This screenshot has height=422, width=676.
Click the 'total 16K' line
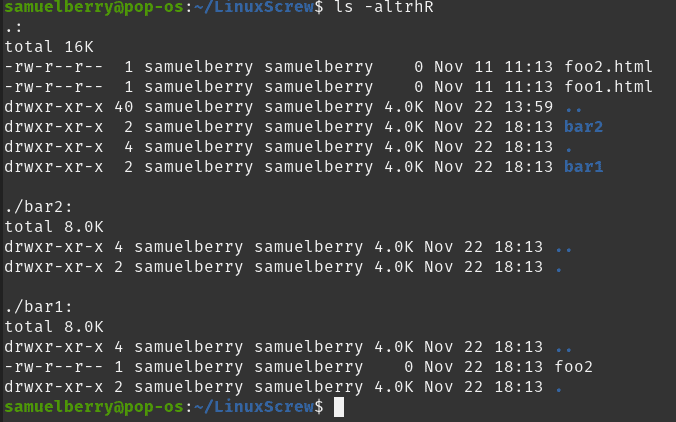(x=49, y=47)
